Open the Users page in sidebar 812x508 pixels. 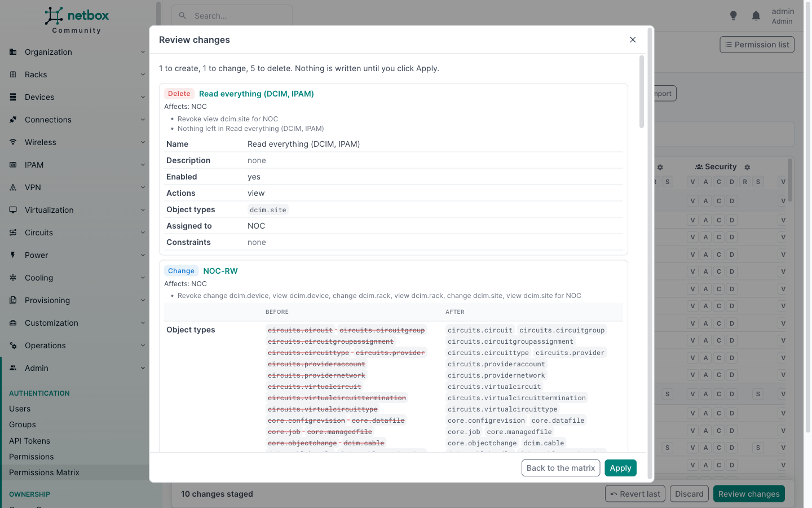(x=20, y=409)
